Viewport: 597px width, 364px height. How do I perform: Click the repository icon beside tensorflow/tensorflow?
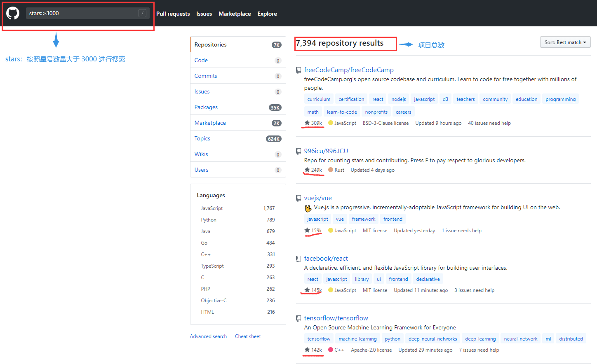coord(298,319)
